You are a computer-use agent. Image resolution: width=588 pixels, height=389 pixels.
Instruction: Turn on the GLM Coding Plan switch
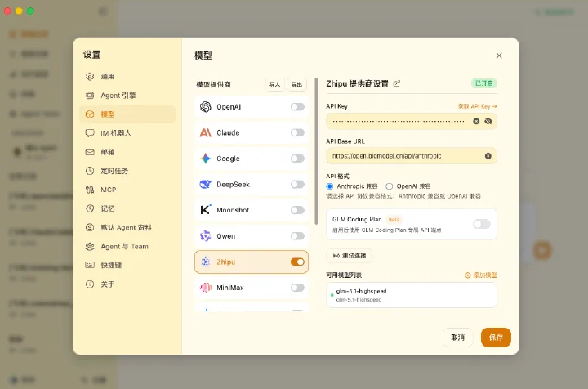click(x=482, y=224)
